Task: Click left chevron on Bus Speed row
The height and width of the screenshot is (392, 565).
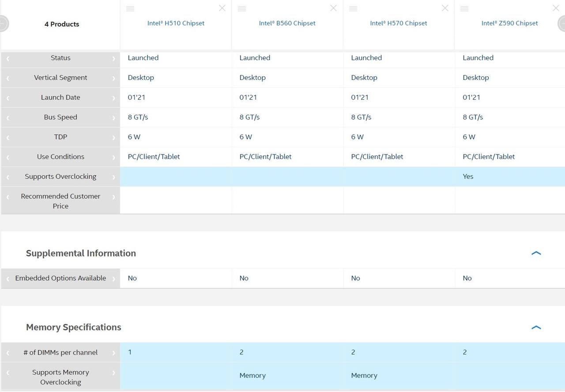Action: coord(8,118)
